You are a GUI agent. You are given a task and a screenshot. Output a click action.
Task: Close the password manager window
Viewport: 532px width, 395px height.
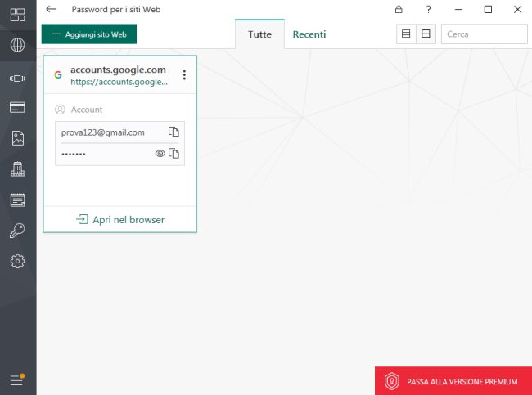coord(517,9)
